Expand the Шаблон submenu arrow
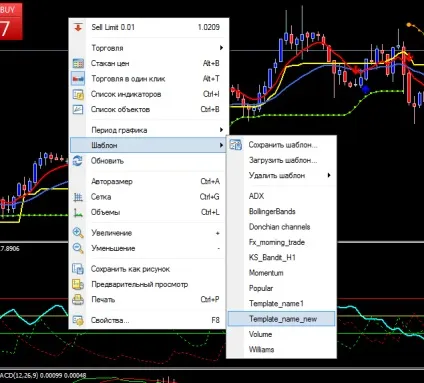 pos(221,145)
